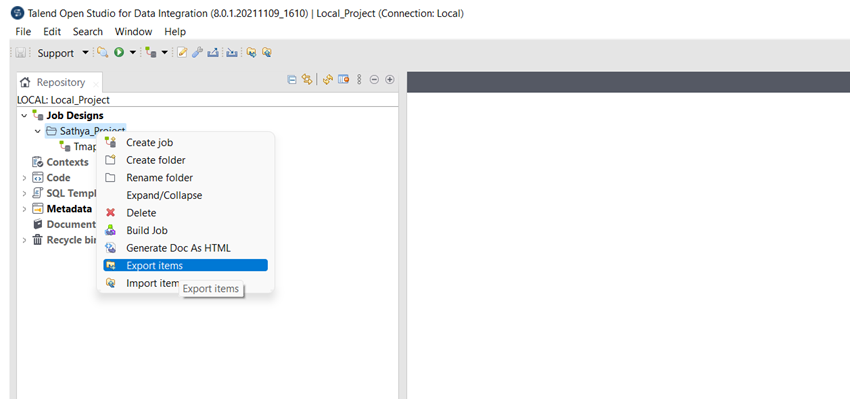Expand the Recycle bin tree node
The width and height of the screenshot is (850, 399).
(24, 240)
